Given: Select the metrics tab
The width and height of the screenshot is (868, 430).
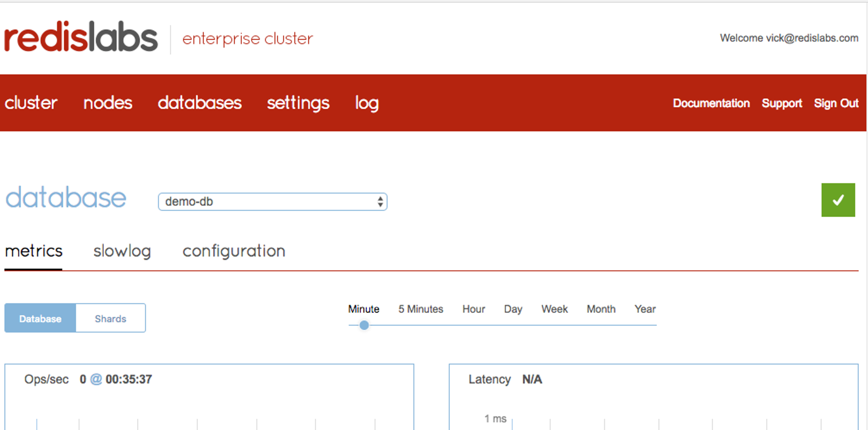Looking at the screenshot, I should (x=34, y=251).
